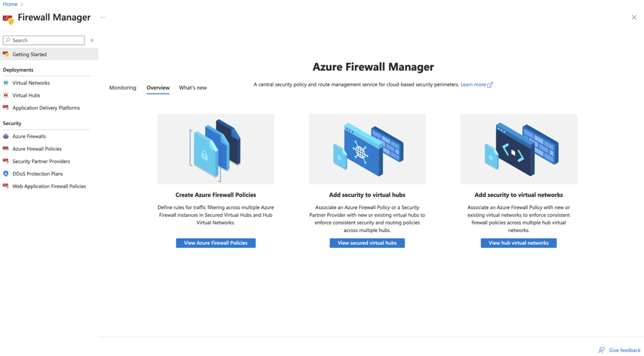The height and width of the screenshot is (356, 644).
Task: Select Azure Firewall Policies in the sidebar
Action: [x=37, y=148]
